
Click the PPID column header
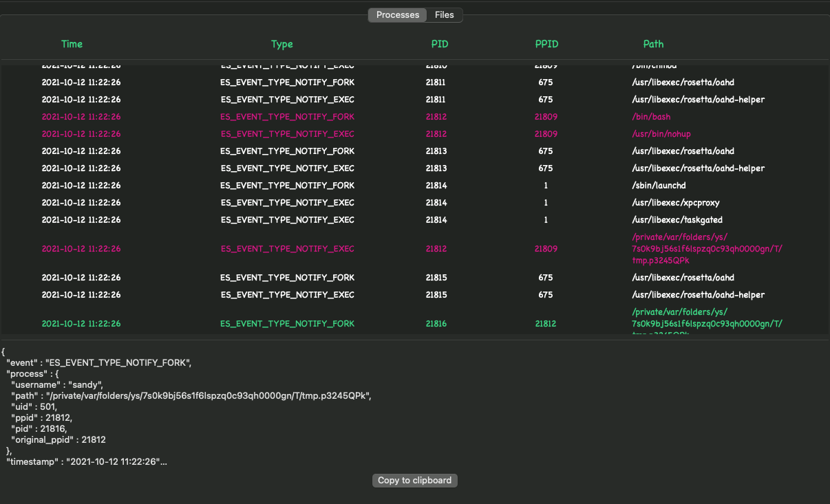(x=546, y=44)
